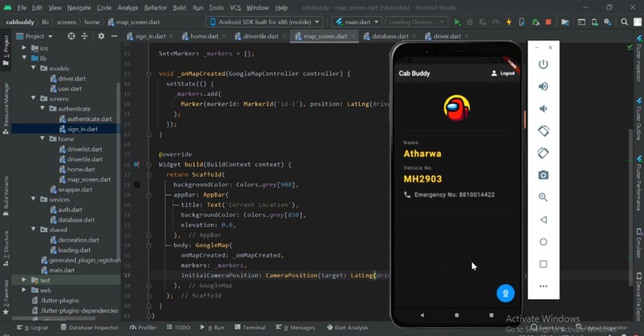
Task: Click the override gutter icon on line 26
Action: click(137, 165)
